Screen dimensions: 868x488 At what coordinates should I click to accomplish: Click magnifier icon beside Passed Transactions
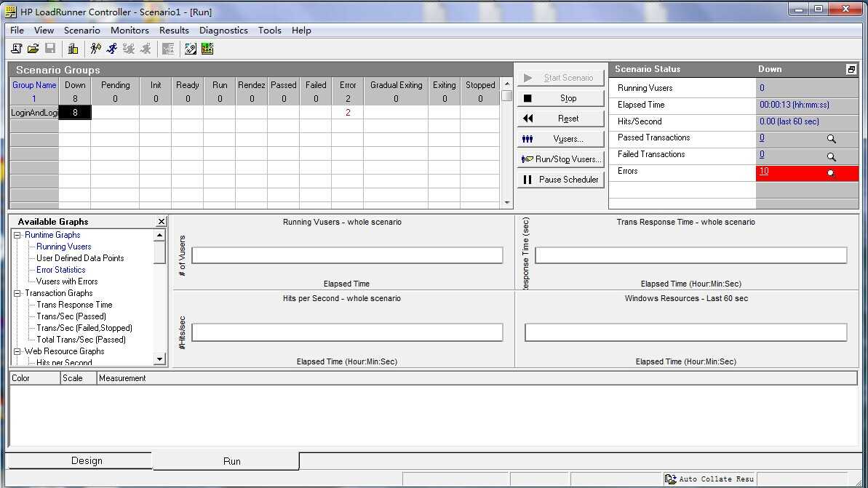point(831,139)
